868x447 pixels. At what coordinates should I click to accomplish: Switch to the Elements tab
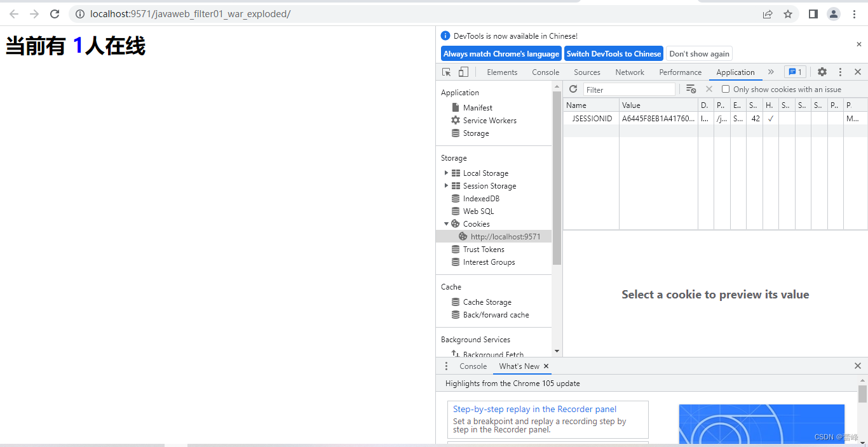pos(502,72)
